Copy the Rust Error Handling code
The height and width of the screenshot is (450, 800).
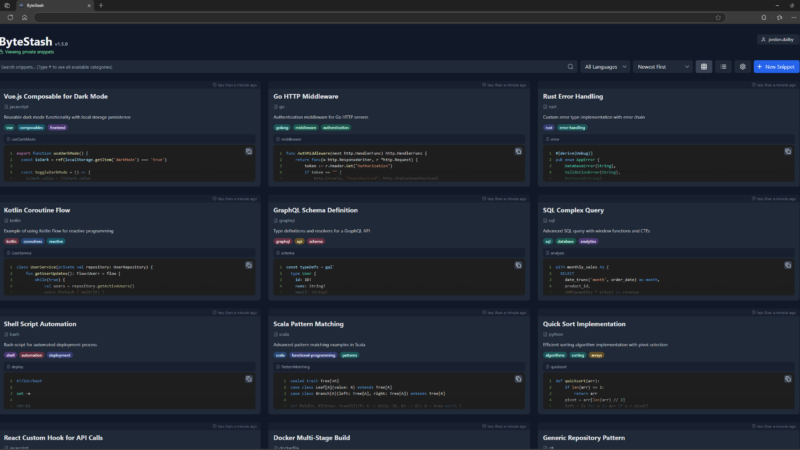(x=788, y=151)
